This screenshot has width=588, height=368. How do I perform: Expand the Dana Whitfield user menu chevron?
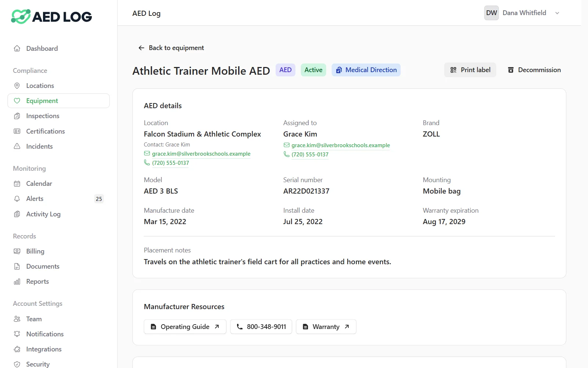point(557,13)
